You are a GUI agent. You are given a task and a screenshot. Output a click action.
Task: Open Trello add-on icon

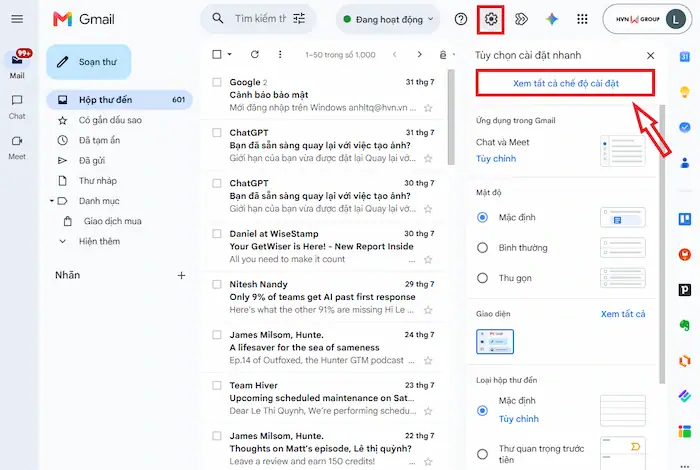pyautogui.click(x=684, y=219)
